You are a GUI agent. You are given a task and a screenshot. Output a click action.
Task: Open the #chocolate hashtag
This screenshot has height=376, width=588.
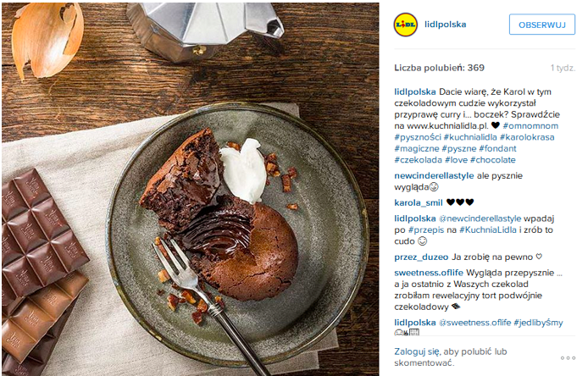493,160
